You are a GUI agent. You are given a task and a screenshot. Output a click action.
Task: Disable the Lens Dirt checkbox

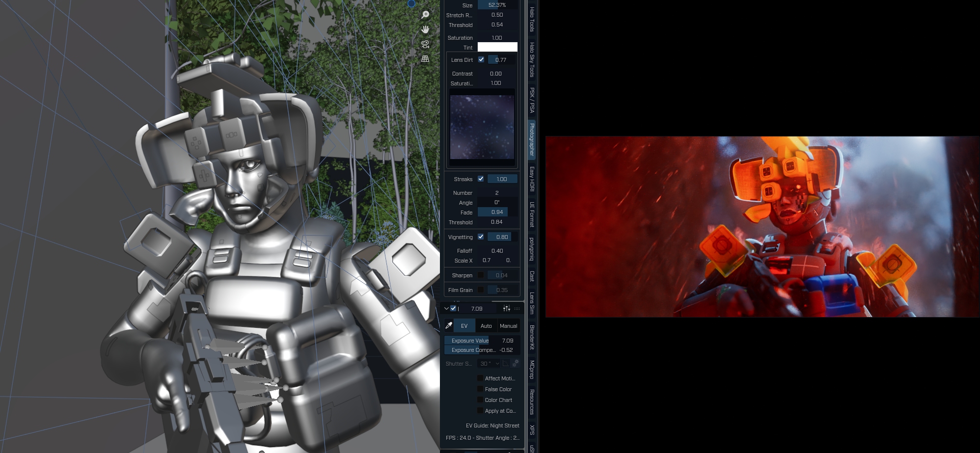(481, 59)
